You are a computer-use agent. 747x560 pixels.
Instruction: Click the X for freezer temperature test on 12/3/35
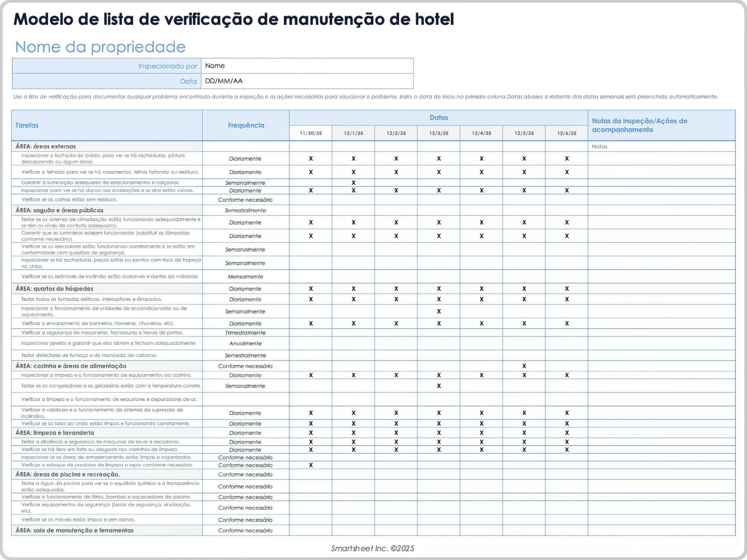[439, 386]
